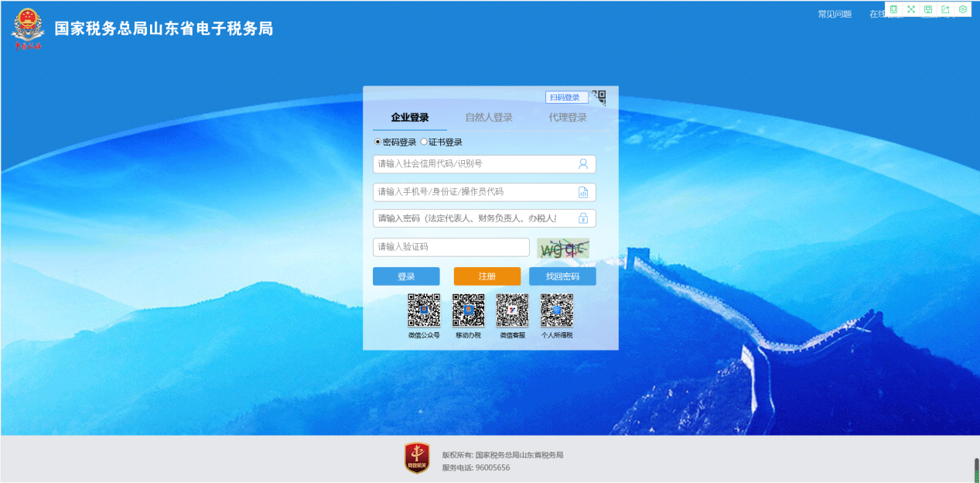Click the blue 登录 button
Viewport: 980px width, 483px height.
click(406, 276)
